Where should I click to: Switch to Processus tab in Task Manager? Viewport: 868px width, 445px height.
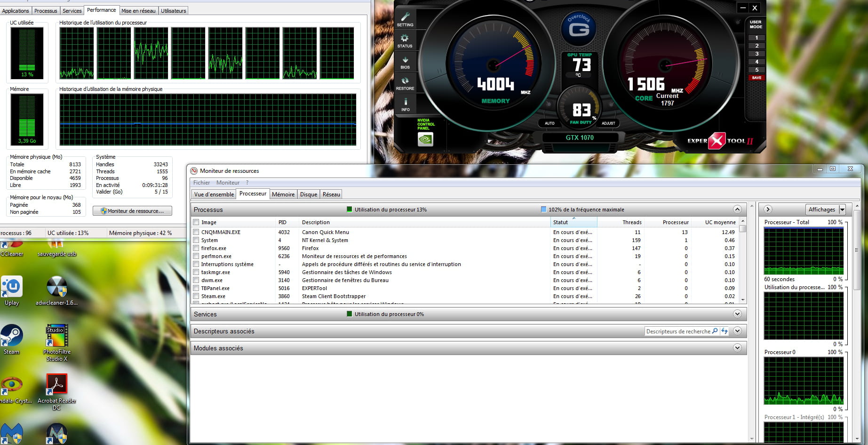coord(46,10)
